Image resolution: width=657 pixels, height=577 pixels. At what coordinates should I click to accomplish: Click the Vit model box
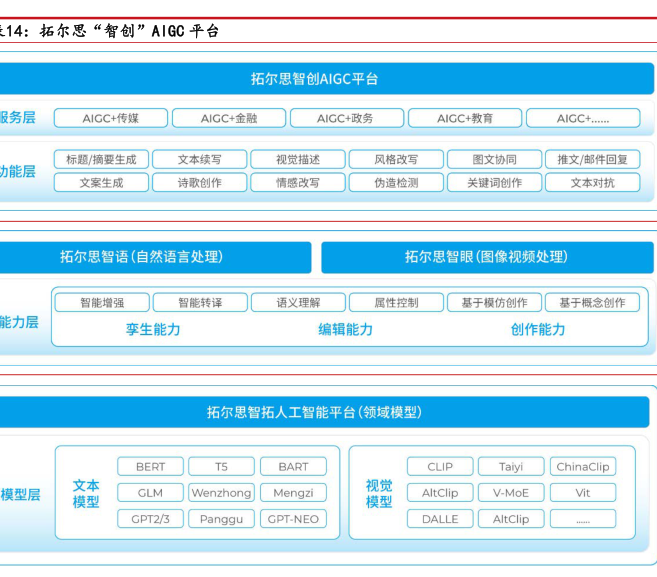[583, 493]
